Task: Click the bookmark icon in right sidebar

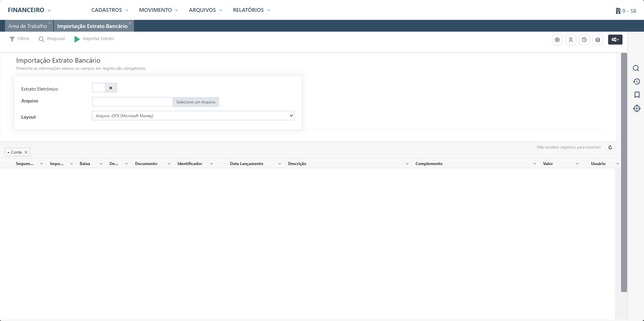Action: pos(637,95)
